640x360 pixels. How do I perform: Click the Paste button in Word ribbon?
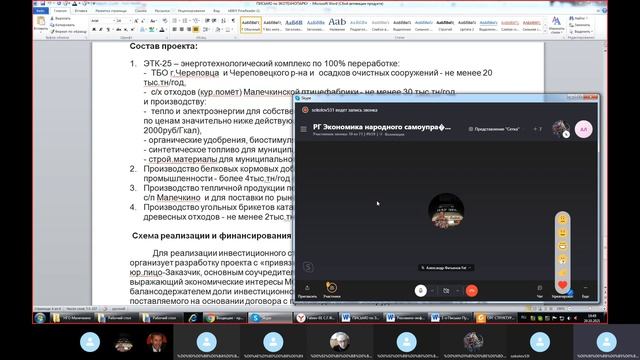[x=40, y=24]
